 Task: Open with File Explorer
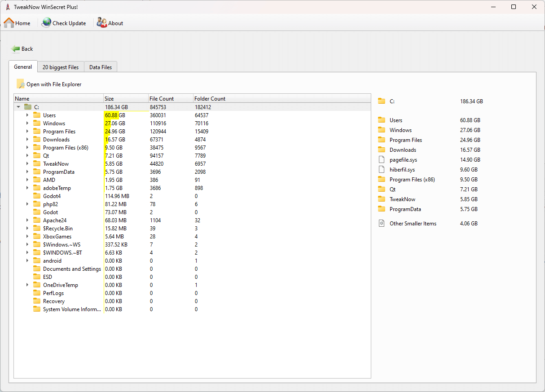[50, 84]
